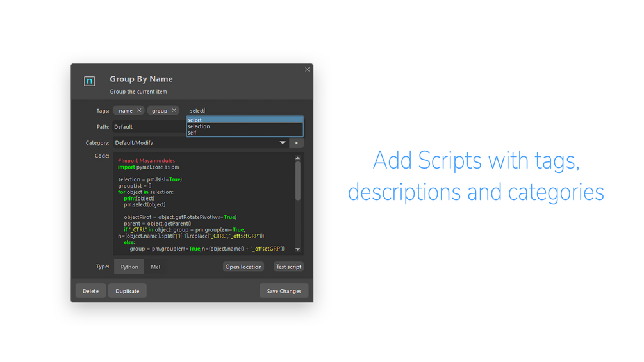644x362 pixels.
Task: Click the Test script button
Action: (288, 267)
